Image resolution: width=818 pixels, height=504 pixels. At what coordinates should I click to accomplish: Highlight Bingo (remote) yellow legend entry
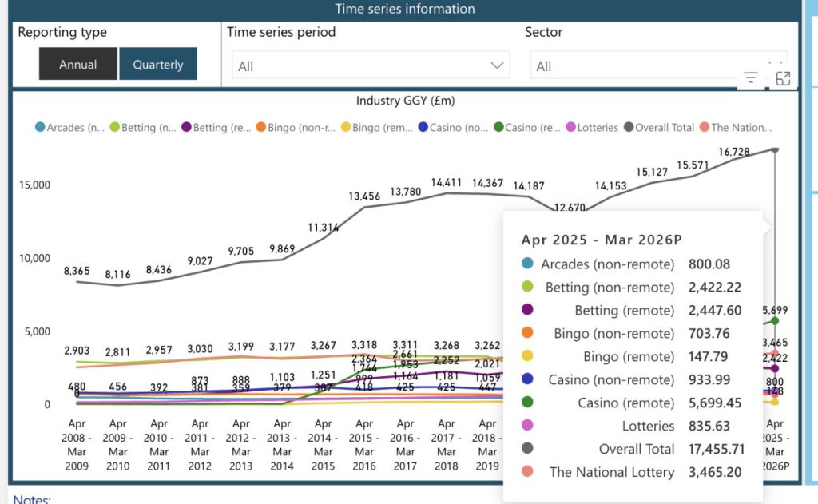click(x=377, y=127)
